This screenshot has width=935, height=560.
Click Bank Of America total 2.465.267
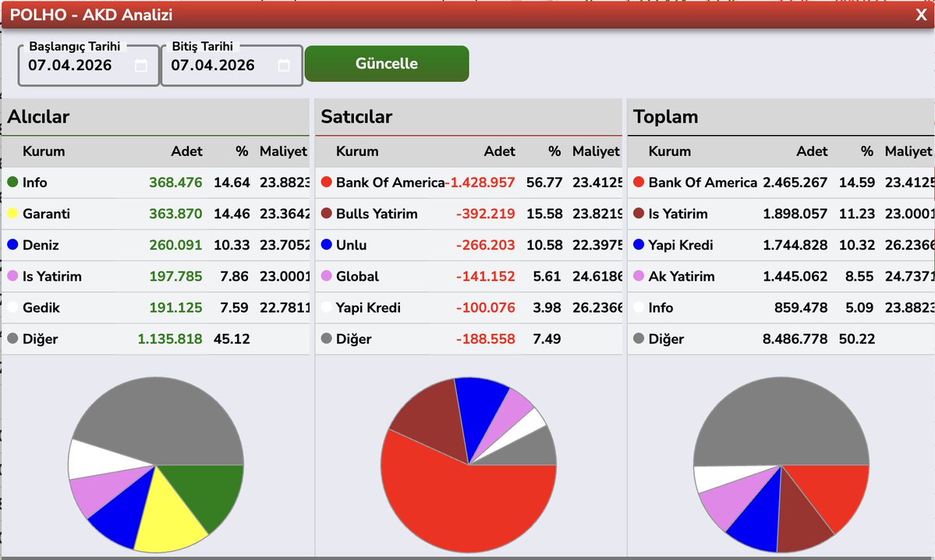pyautogui.click(x=795, y=183)
